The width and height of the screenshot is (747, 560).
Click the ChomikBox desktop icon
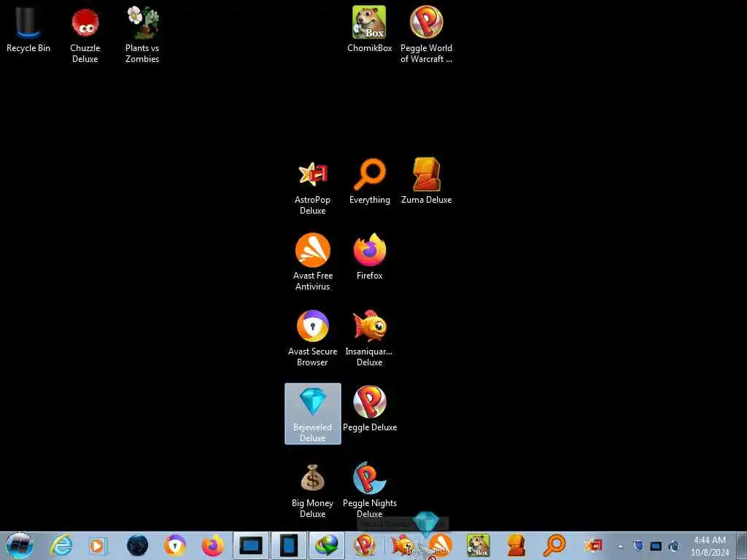369,29
